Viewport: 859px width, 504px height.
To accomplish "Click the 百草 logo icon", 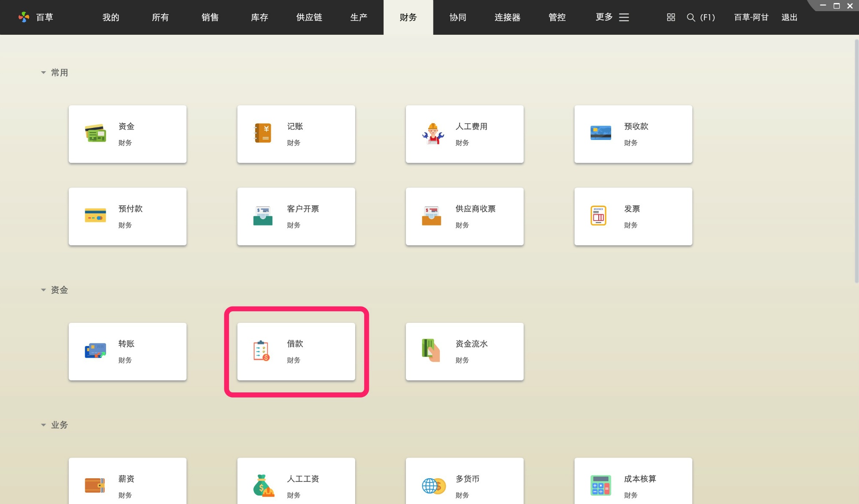I will pos(24,17).
